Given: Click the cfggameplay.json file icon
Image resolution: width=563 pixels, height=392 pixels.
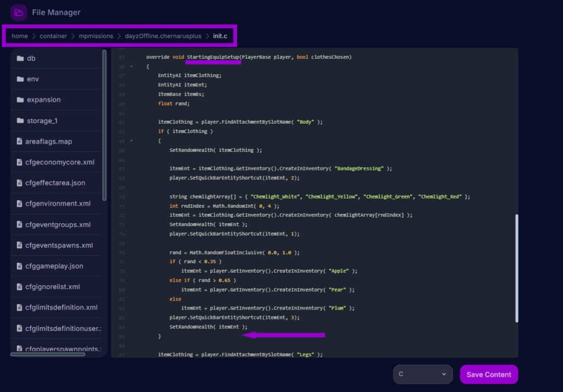Looking at the screenshot, I should (x=20, y=266).
